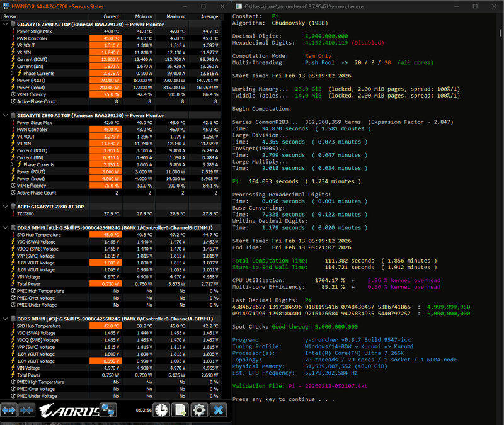Start logging with the document plus icon
The image size is (504, 425).
click(x=180, y=410)
